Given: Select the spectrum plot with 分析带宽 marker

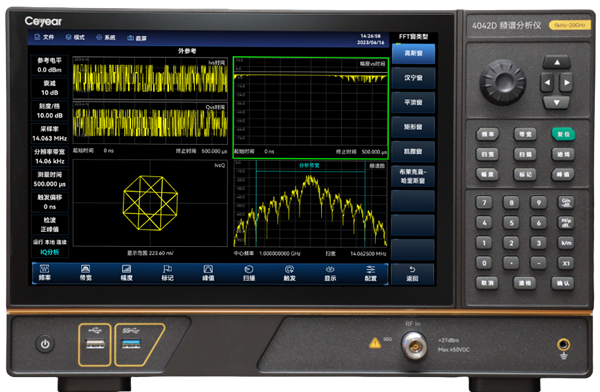Looking at the screenshot, I should pos(310,204).
